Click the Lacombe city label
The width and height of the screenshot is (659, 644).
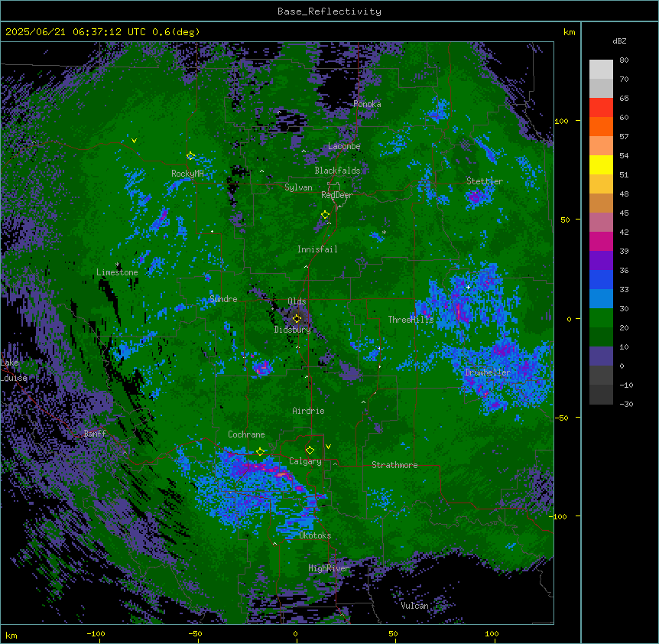click(344, 146)
